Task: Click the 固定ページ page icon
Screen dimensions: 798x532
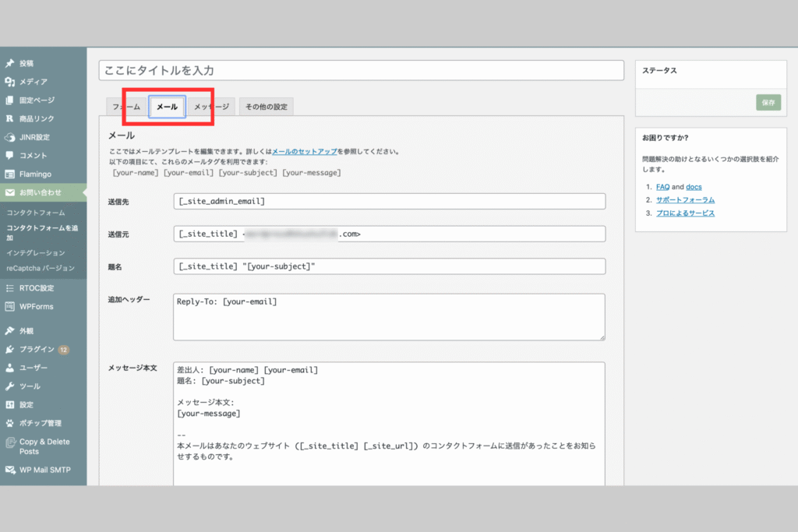Action: 9,100
